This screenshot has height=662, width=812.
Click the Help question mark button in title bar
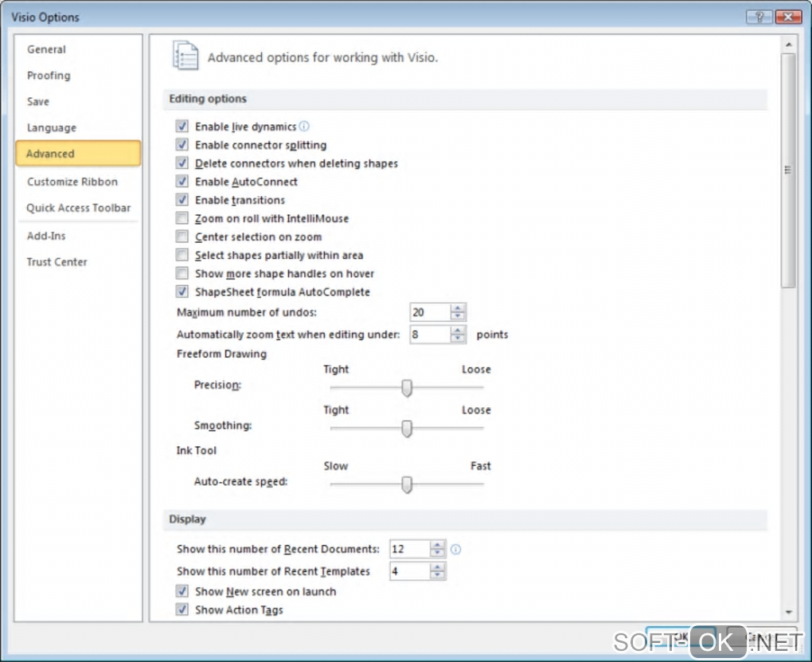[x=759, y=17]
